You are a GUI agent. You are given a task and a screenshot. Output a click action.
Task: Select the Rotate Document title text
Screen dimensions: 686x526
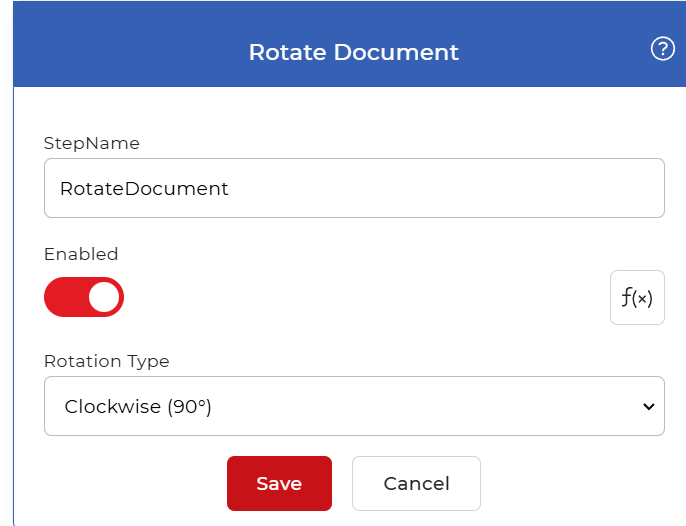[x=354, y=53]
